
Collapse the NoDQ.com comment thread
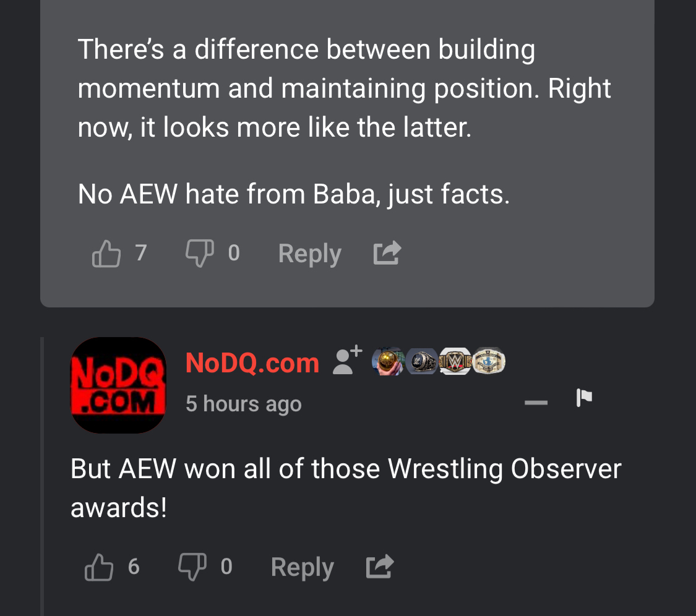[536, 403]
